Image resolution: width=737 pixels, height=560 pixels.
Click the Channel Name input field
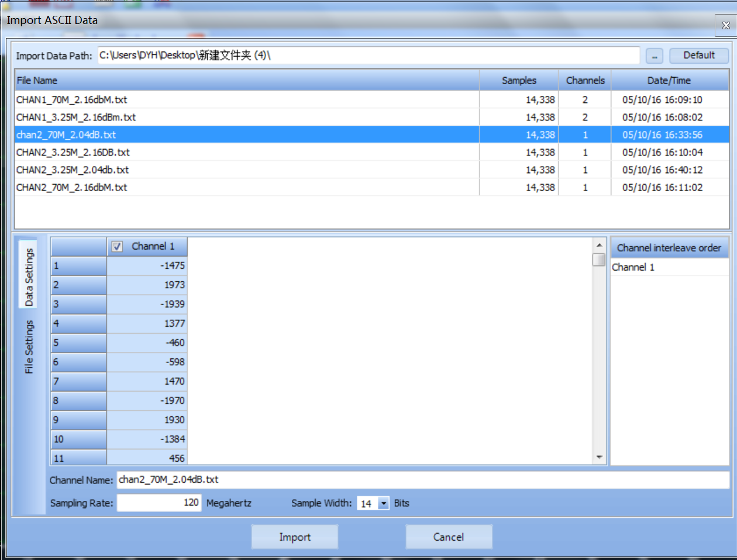click(423, 480)
